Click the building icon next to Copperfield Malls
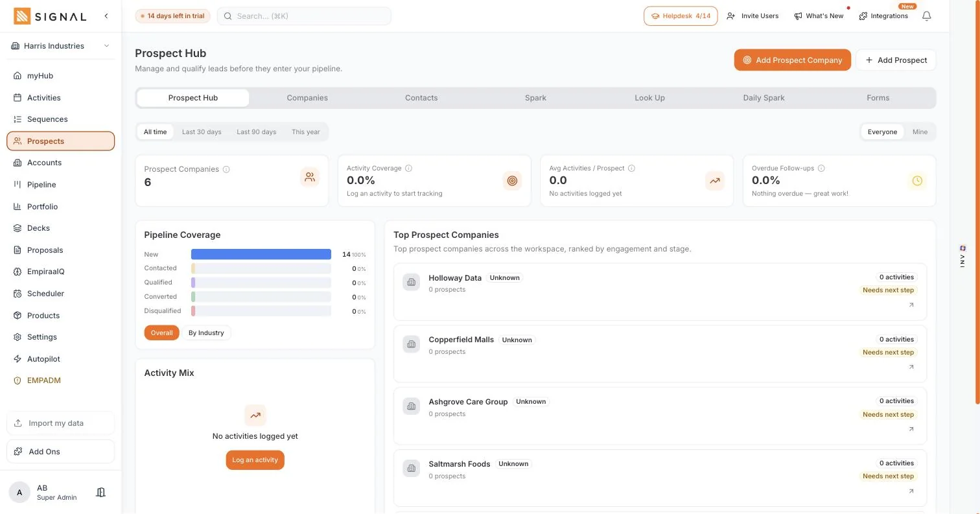This screenshot has height=514, width=980. coord(412,344)
